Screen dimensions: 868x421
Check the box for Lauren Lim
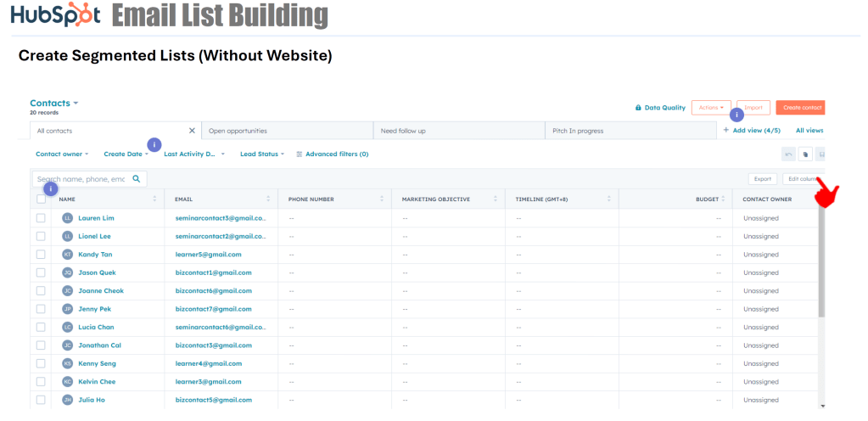(41, 218)
